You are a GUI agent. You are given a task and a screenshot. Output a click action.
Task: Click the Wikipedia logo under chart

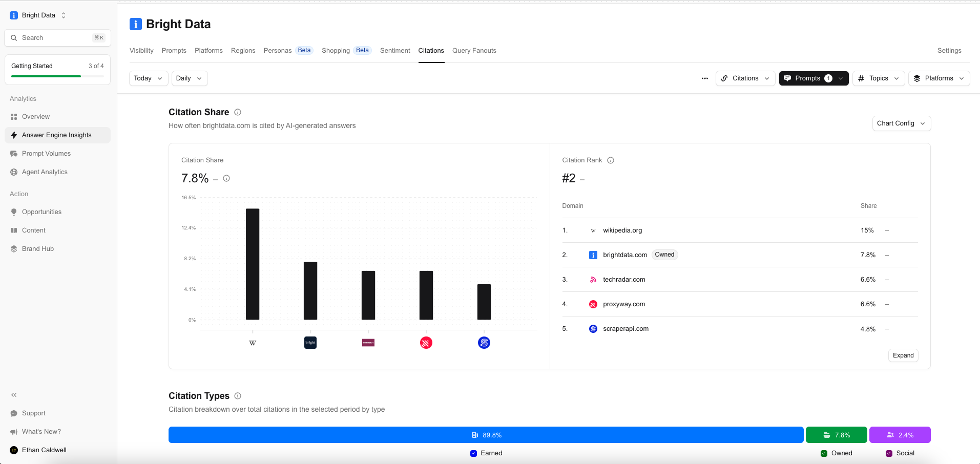pos(253,343)
